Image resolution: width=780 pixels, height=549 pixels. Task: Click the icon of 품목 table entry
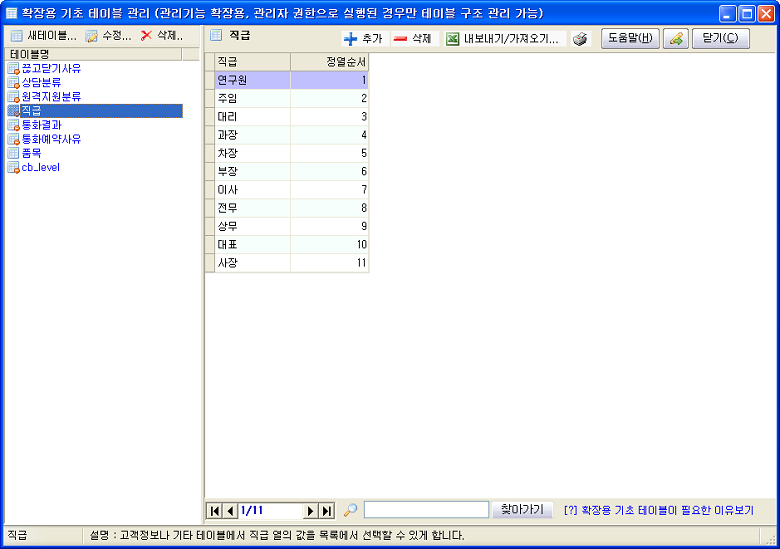(13, 153)
